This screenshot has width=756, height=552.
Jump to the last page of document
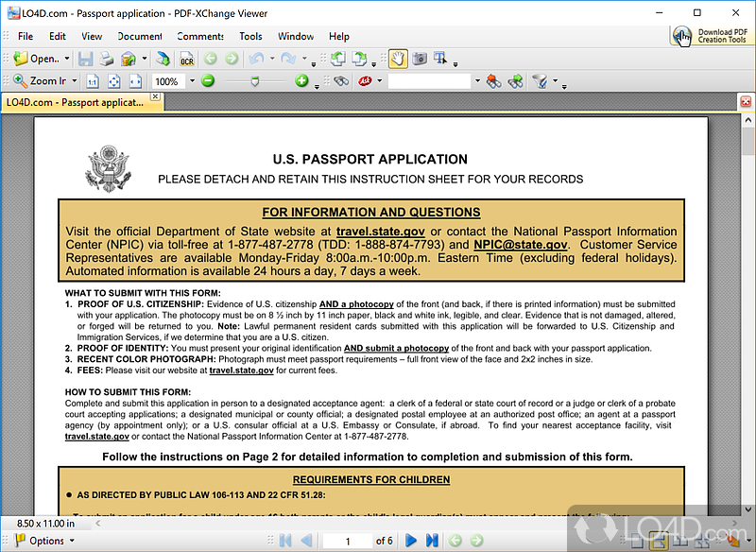[432, 541]
